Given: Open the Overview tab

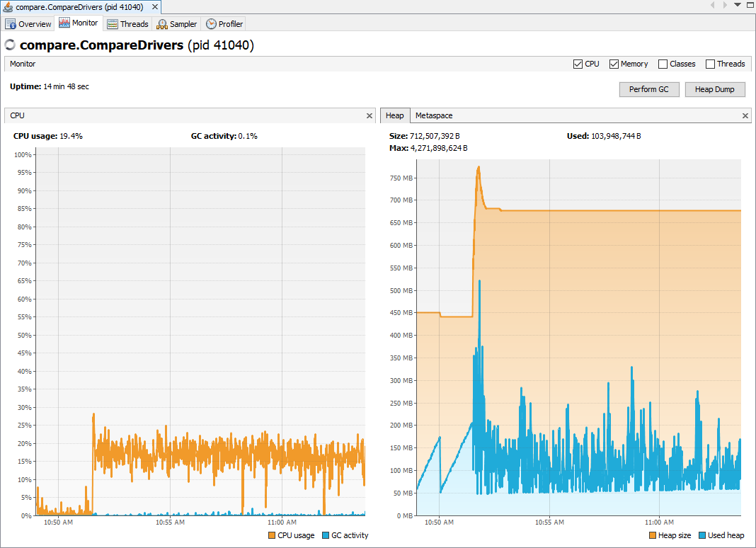Looking at the screenshot, I should pyautogui.click(x=28, y=24).
